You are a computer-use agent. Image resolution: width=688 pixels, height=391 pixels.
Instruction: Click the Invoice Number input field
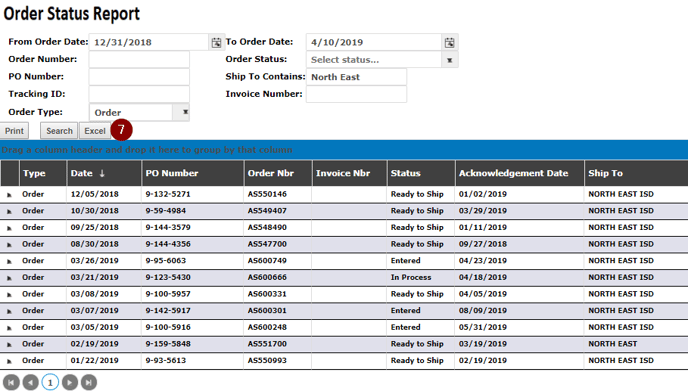356,94
